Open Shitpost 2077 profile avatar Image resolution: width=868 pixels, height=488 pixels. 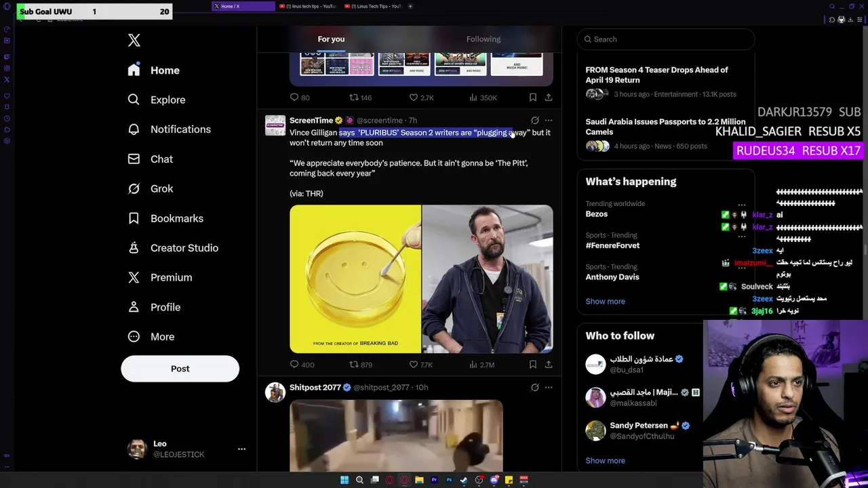tap(275, 392)
